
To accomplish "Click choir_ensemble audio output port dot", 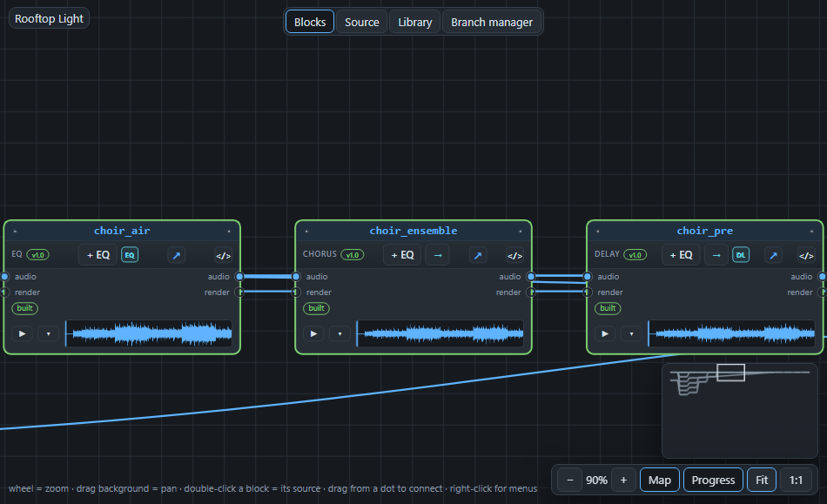I will click(531, 276).
